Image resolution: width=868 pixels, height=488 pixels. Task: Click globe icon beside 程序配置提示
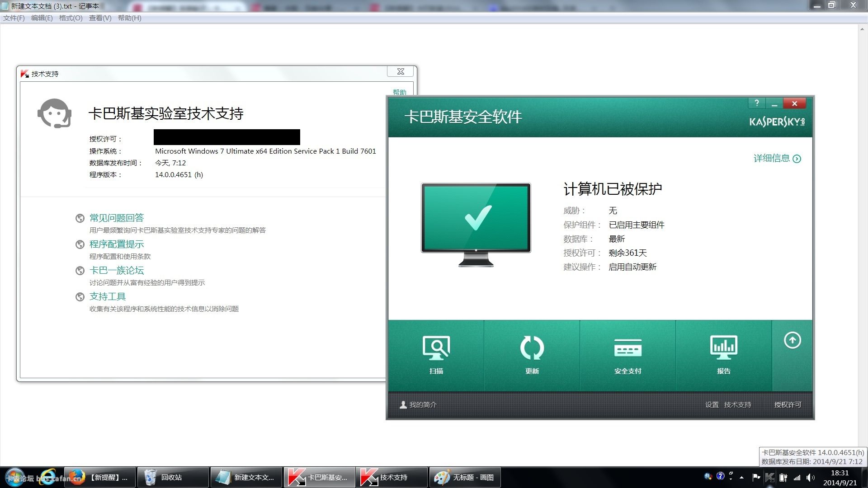80,244
